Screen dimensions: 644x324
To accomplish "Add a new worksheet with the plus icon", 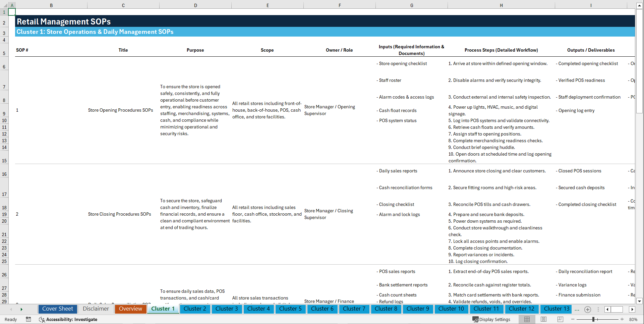I will pos(587,309).
